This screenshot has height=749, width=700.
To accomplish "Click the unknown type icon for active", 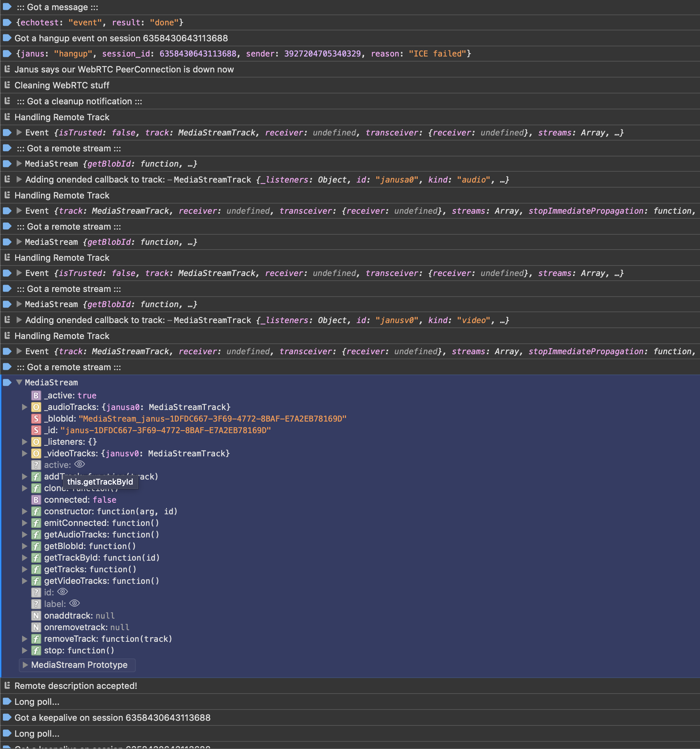I will [x=36, y=465].
